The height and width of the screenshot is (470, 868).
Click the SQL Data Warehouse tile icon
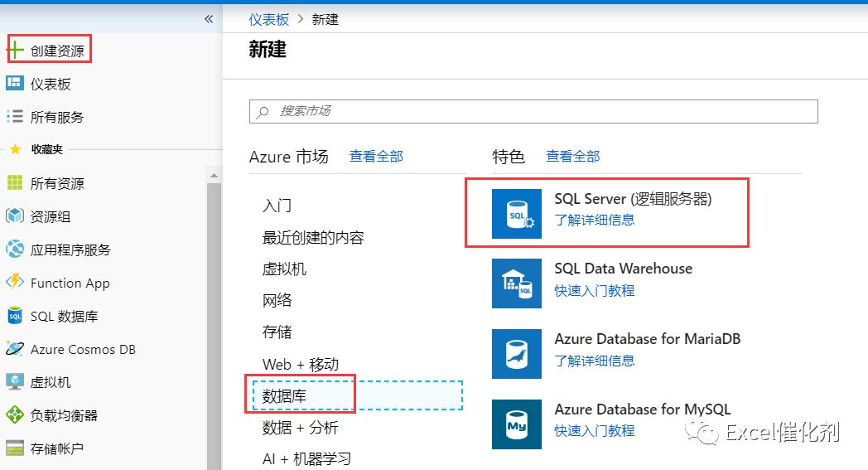coord(517,283)
